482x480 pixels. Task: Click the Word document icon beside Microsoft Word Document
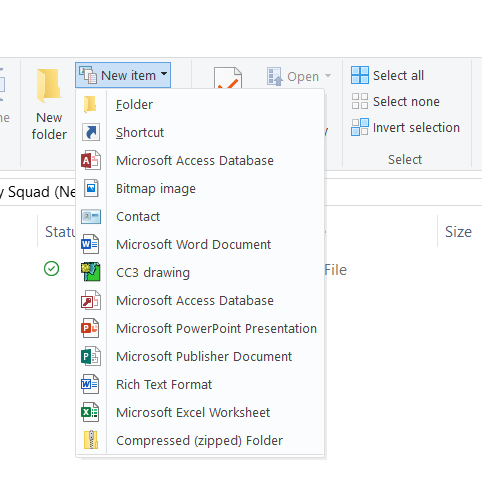coord(90,244)
